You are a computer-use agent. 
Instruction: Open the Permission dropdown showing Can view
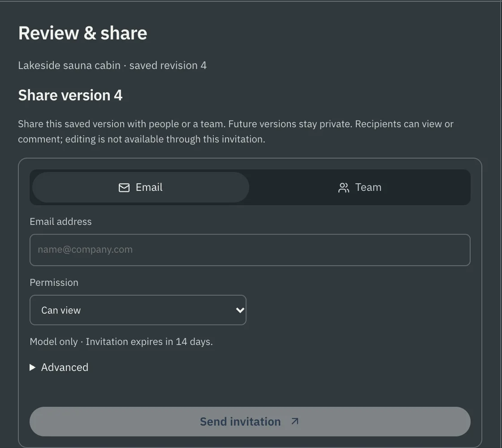coord(138,310)
